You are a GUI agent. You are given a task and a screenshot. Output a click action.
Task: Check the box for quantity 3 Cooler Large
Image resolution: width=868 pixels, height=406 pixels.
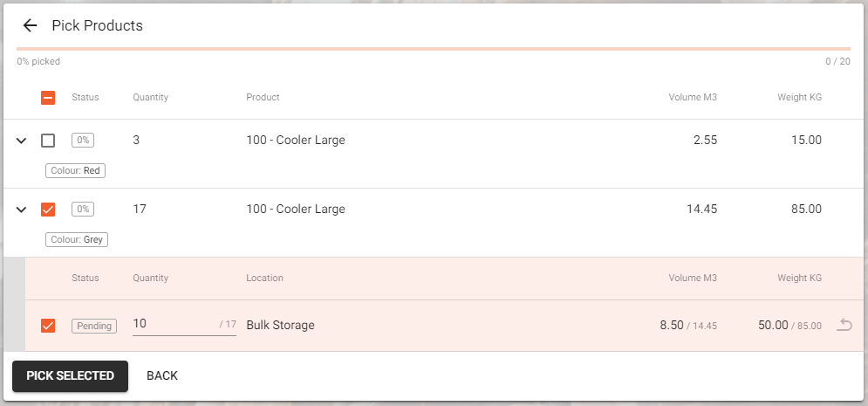48,141
